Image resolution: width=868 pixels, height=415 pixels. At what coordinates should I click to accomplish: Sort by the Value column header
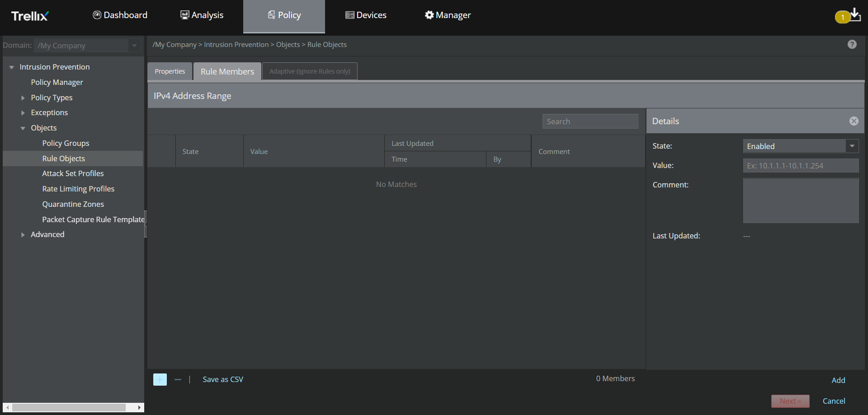pyautogui.click(x=314, y=151)
